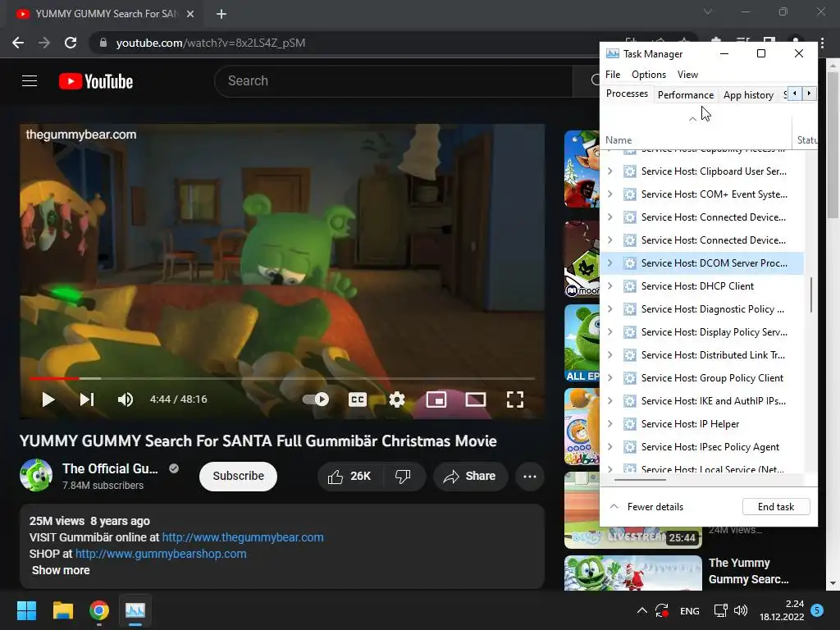Screen dimensions: 840x630
Task: Open File Explorer from the taskbar
Action: coord(62,610)
